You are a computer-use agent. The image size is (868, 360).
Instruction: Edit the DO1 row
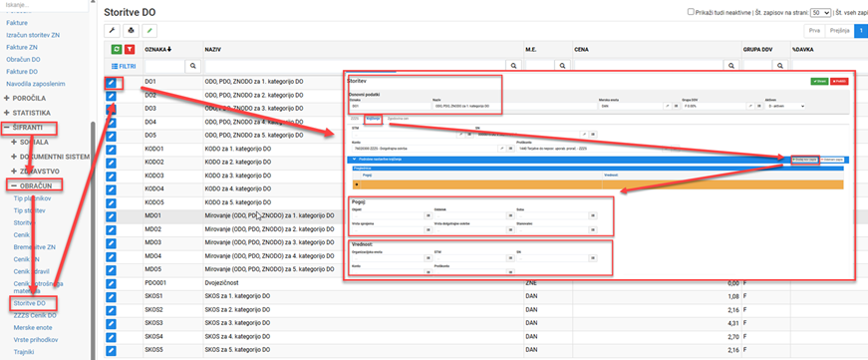112,83
